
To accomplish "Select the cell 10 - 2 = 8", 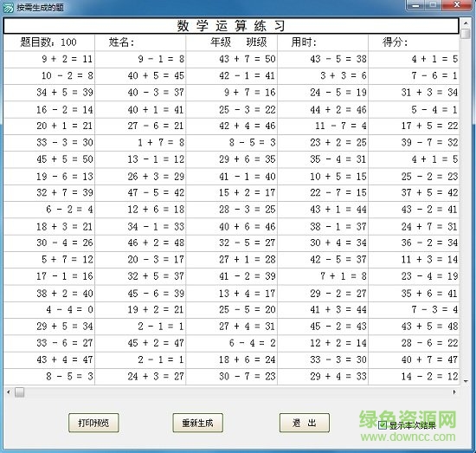I will [48, 76].
